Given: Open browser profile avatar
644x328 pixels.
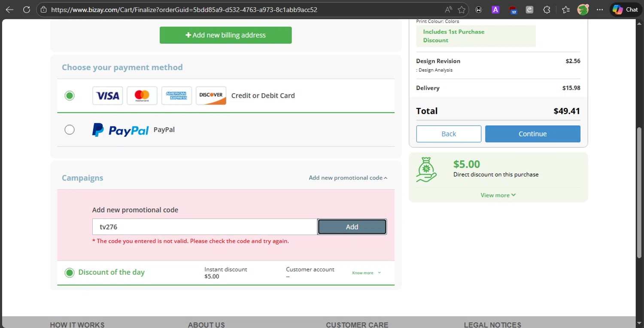Looking at the screenshot, I should (x=583, y=9).
